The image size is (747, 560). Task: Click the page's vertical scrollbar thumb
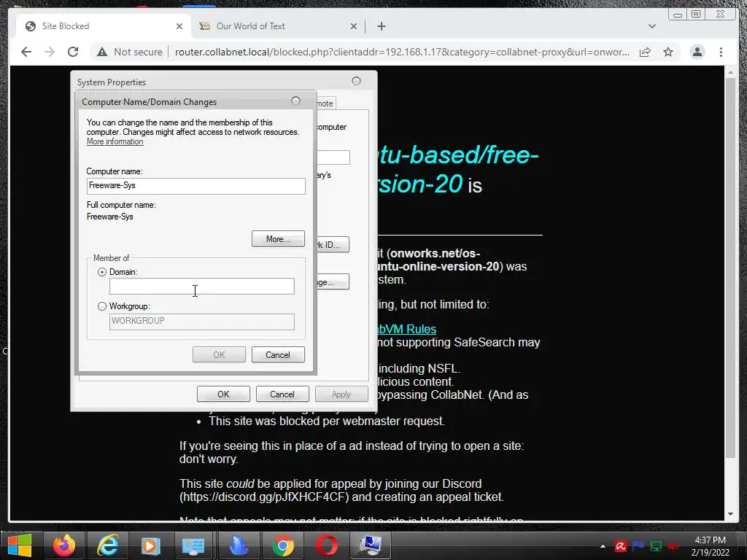tap(730, 268)
